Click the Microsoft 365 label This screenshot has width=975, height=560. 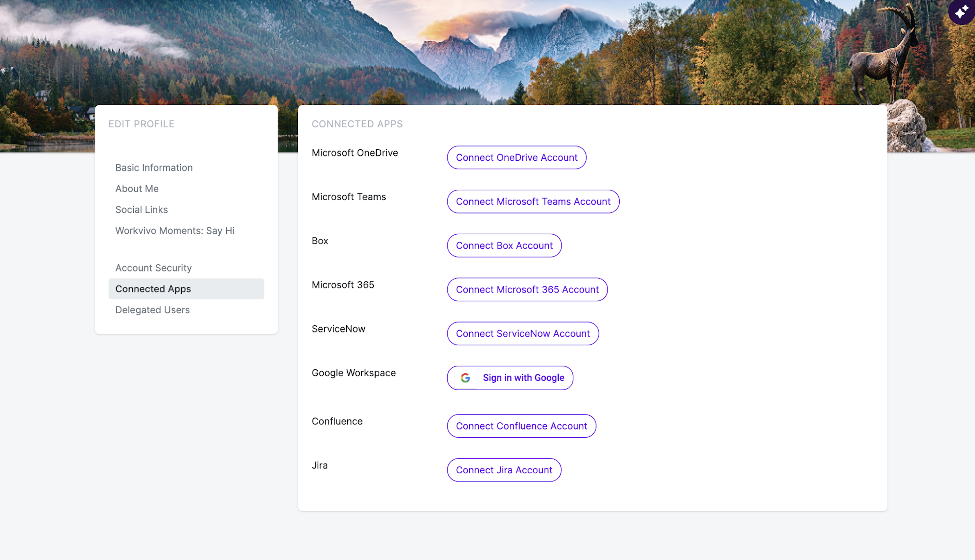click(x=343, y=285)
